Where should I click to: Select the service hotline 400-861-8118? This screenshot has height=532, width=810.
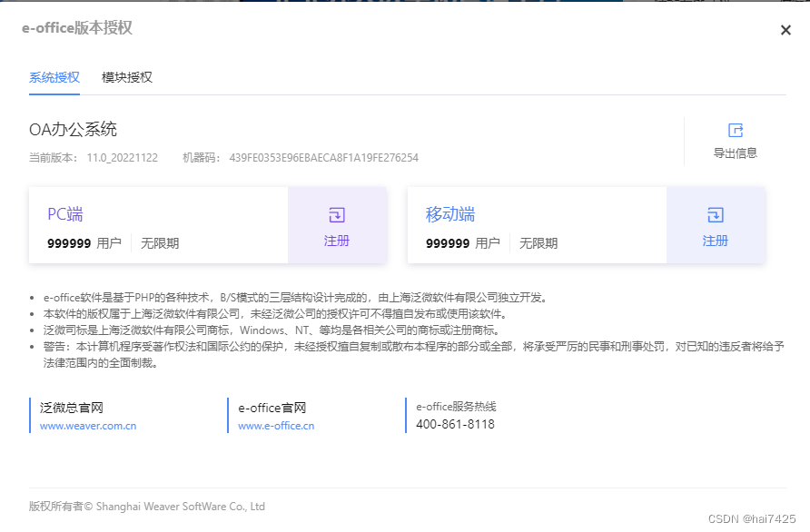454,424
